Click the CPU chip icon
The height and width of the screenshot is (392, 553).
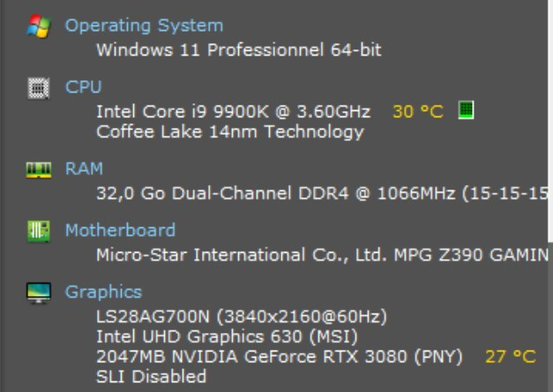pyautogui.click(x=39, y=88)
